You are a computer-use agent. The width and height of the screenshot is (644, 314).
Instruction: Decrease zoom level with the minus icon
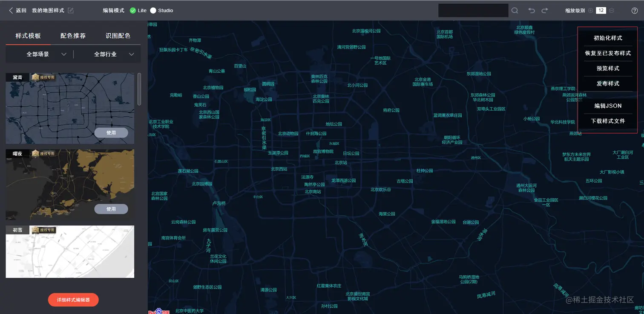pos(612,11)
